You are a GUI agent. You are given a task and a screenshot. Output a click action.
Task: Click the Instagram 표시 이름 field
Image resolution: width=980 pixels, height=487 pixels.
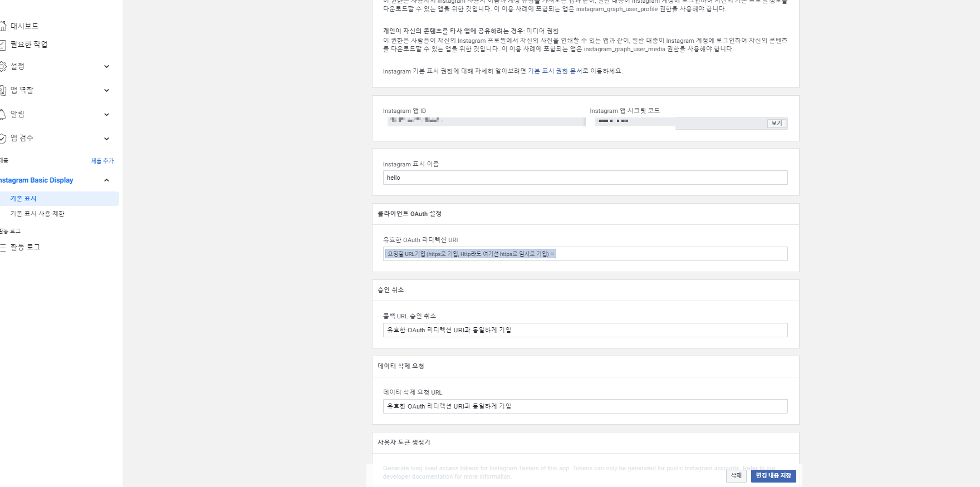click(585, 178)
